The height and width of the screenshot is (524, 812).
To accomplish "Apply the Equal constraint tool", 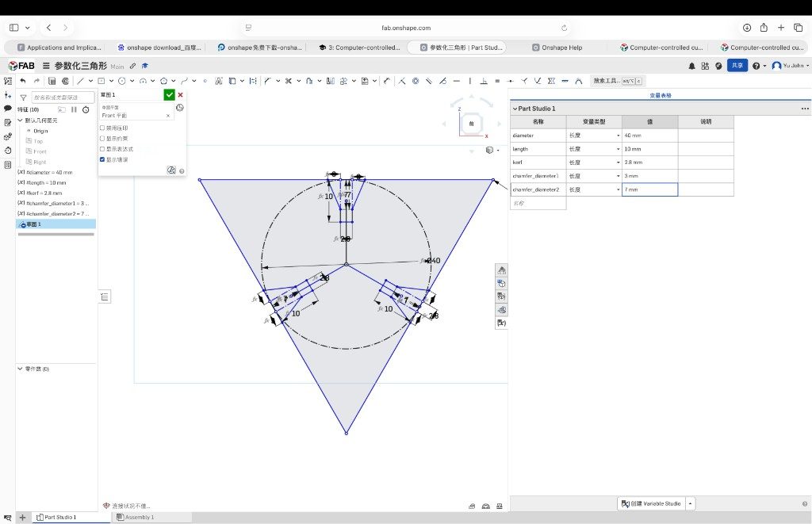I will (x=497, y=81).
